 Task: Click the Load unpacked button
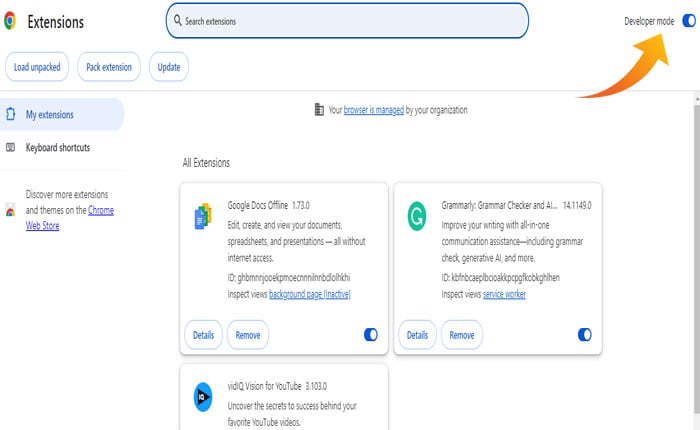[x=37, y=67]
